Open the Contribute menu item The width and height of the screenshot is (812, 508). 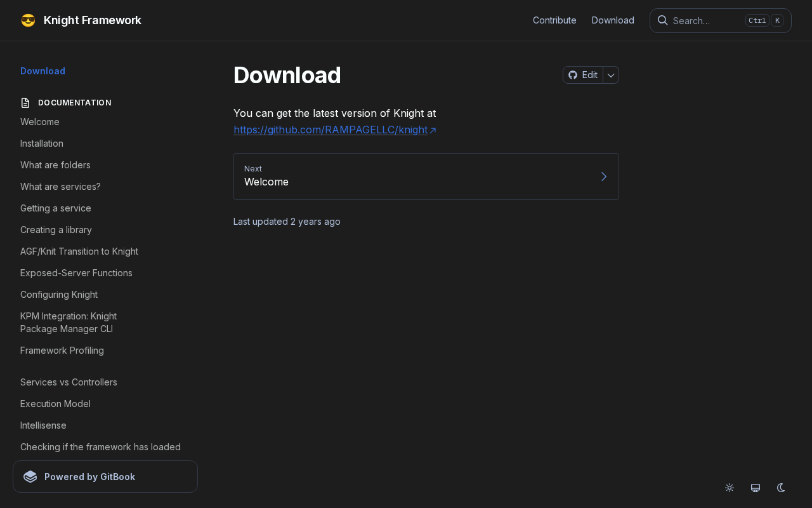tap(554, 20)
